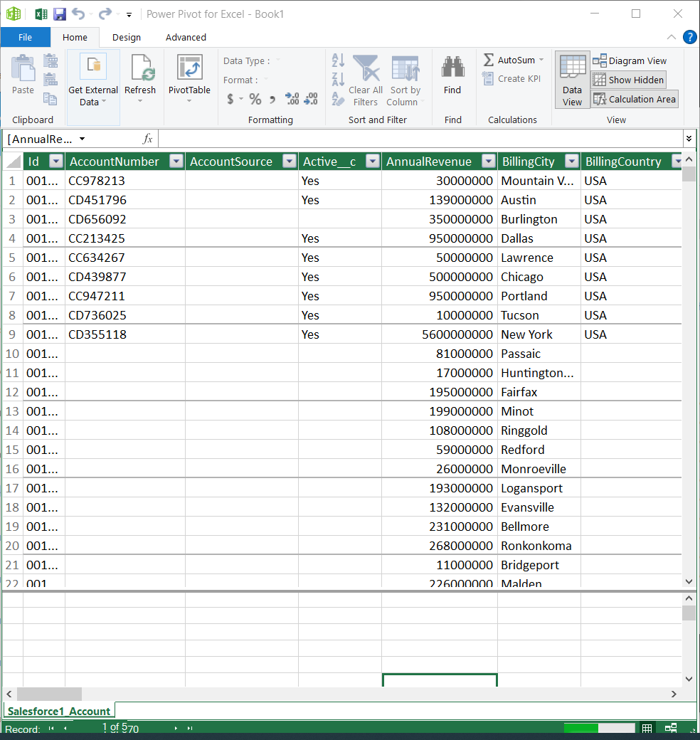Open AccountSource column filter dropdown
700x740 pixels.
pyautogui.click(x=289, y=162)
